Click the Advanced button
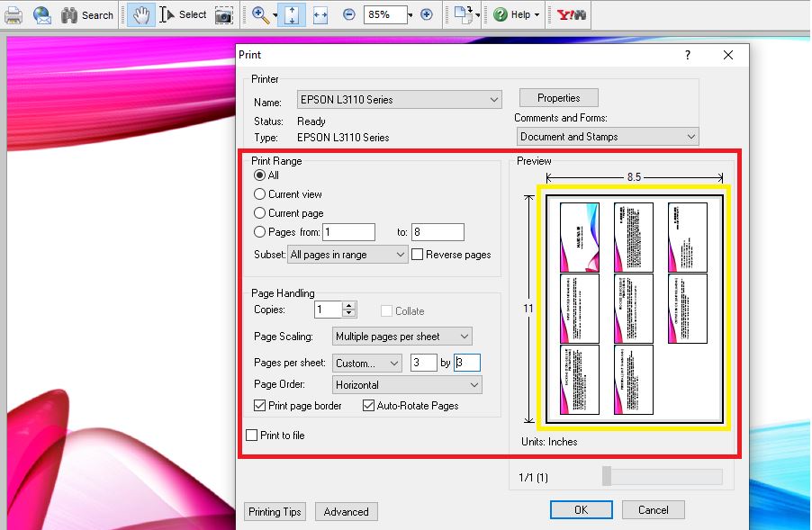 (346, 512)
